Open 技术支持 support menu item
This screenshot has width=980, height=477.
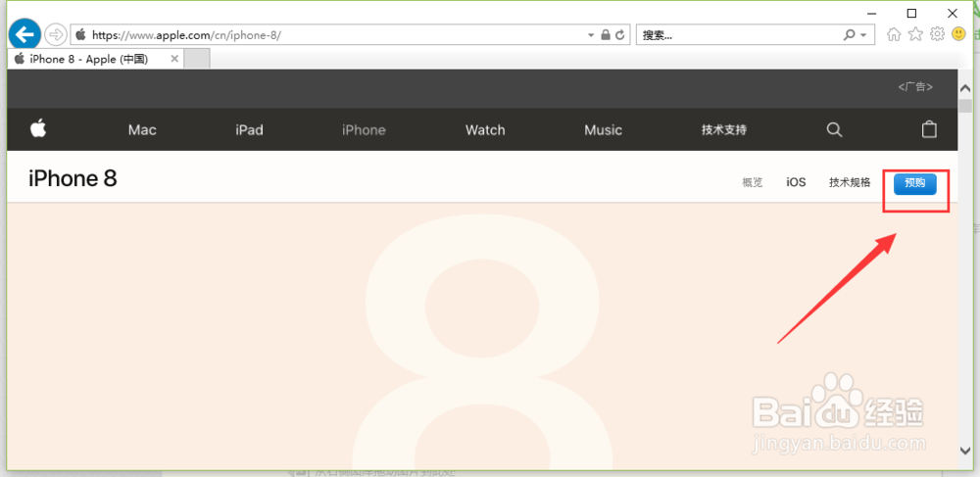click(x=724, y=130)
